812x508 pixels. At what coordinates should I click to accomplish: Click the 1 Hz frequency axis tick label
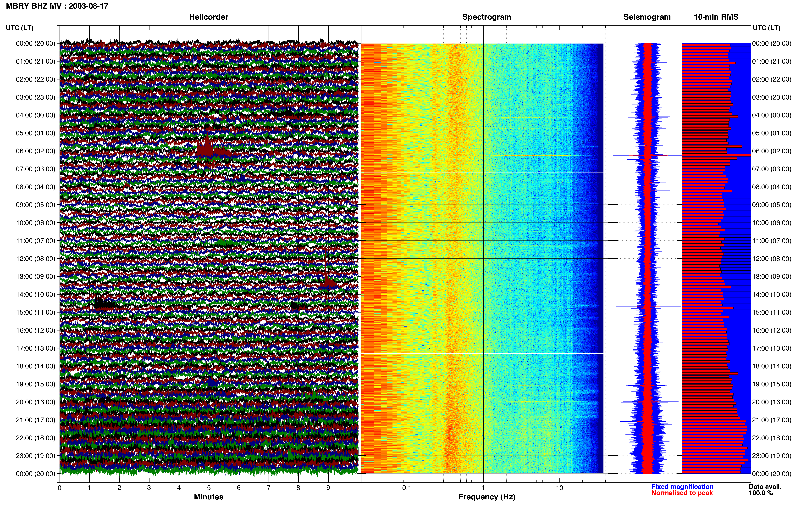(483, 487)
